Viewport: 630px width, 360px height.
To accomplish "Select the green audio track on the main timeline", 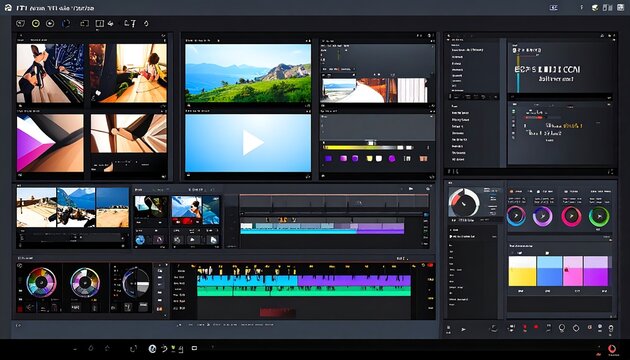I will 304,291.
